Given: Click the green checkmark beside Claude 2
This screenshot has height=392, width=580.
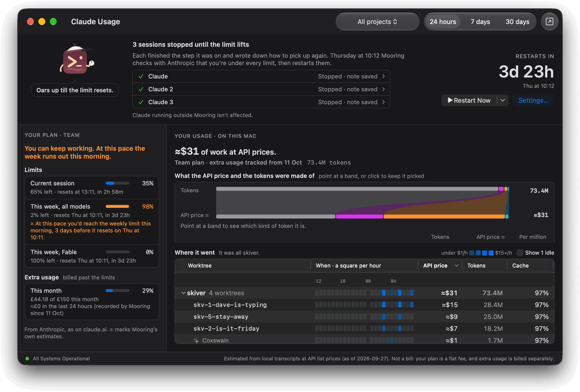Looking at the screenshot, I should 141,89.
